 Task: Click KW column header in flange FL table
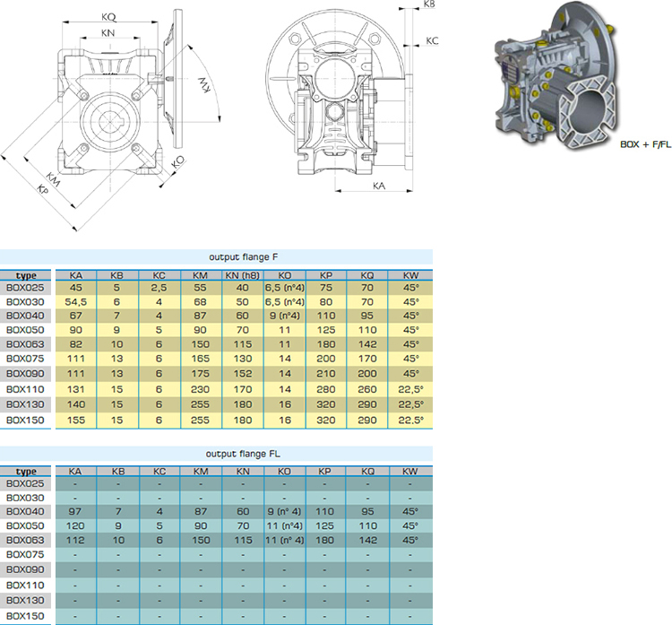pos(410,472)
